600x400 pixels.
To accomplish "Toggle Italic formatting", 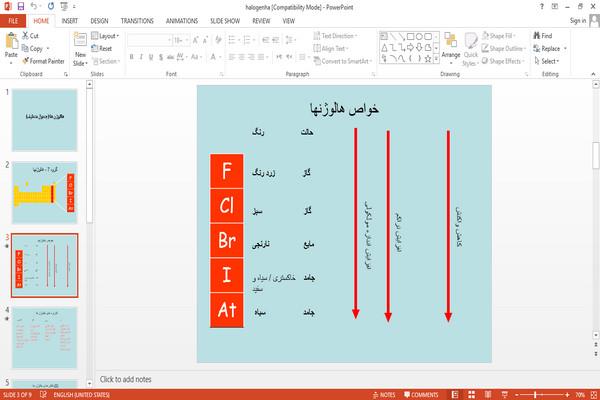I will 141,57.
